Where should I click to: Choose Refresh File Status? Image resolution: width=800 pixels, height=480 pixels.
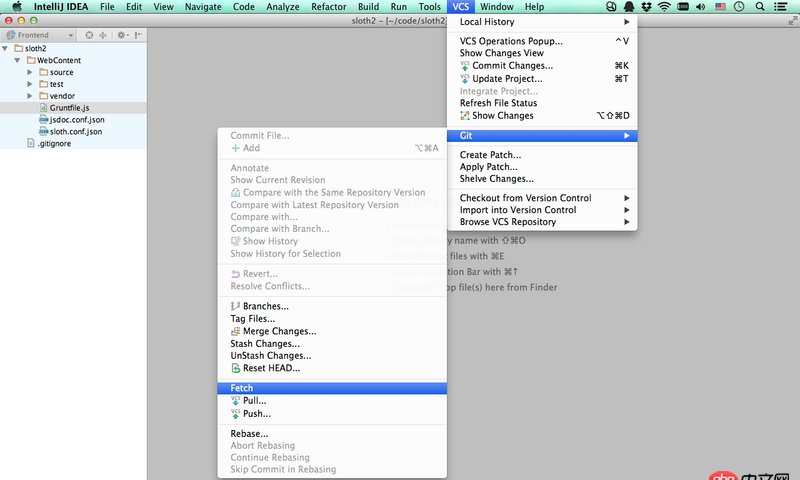(542, 103)
